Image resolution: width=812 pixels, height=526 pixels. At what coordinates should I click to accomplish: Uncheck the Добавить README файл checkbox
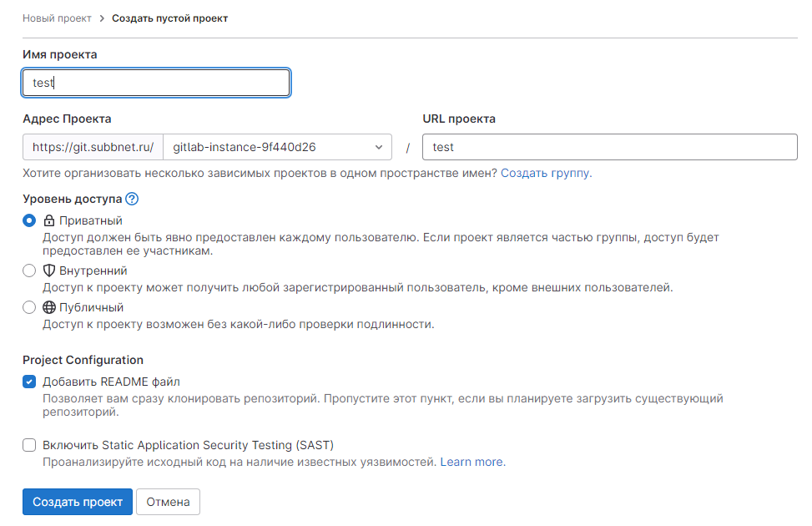pyautogui.click(x=29, y=382)
